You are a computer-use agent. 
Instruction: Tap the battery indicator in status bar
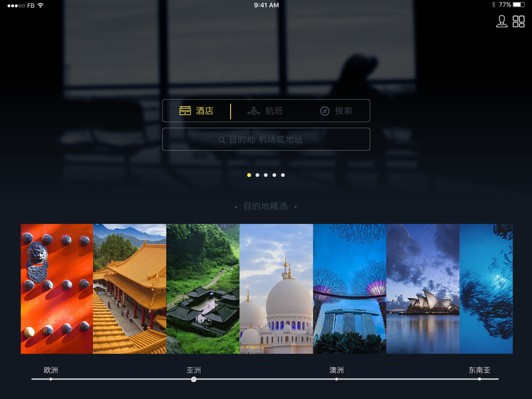[519, 5]
